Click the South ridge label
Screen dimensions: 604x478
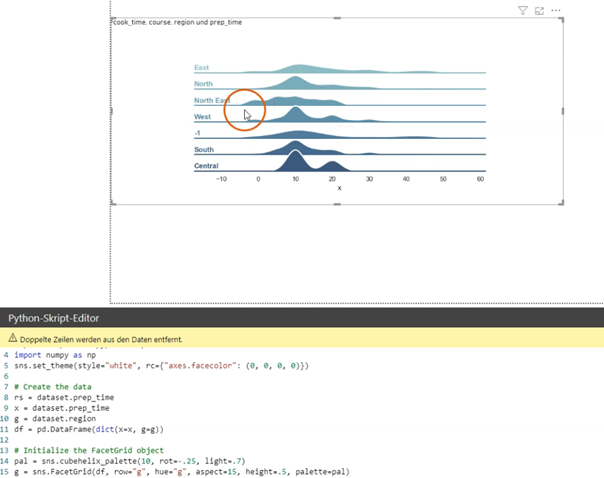pos(204,149)
